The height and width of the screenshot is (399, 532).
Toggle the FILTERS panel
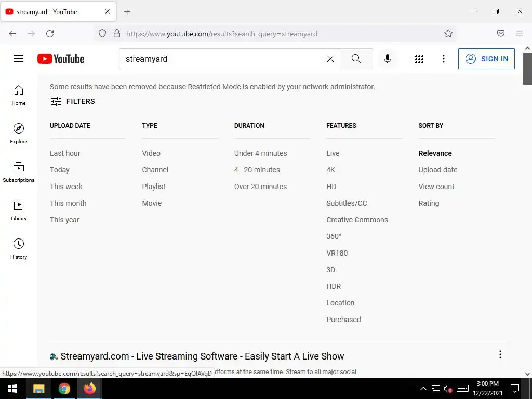pyautogui.click(x=73, y=101)
